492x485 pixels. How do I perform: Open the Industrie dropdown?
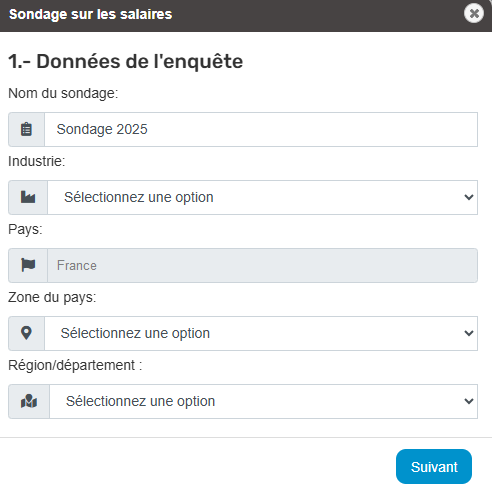[262, 197]
